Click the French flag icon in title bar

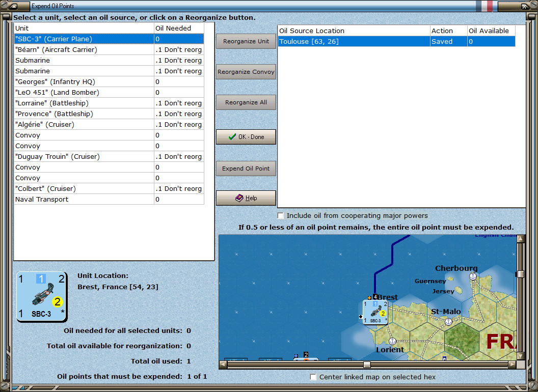[x=484, y=6]
